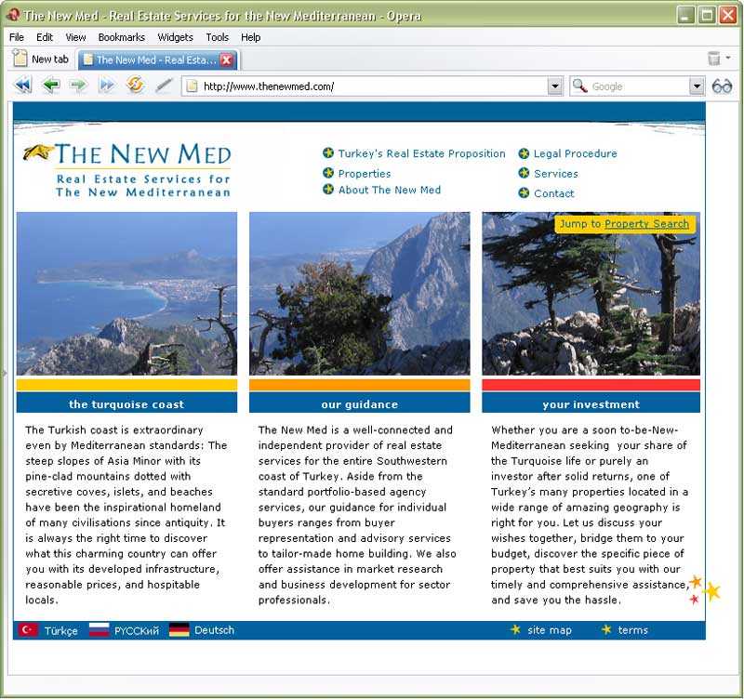744x700 pixels.
Task: Open About The New Med link
Action: pyautogui.click(x=390, y=190)
